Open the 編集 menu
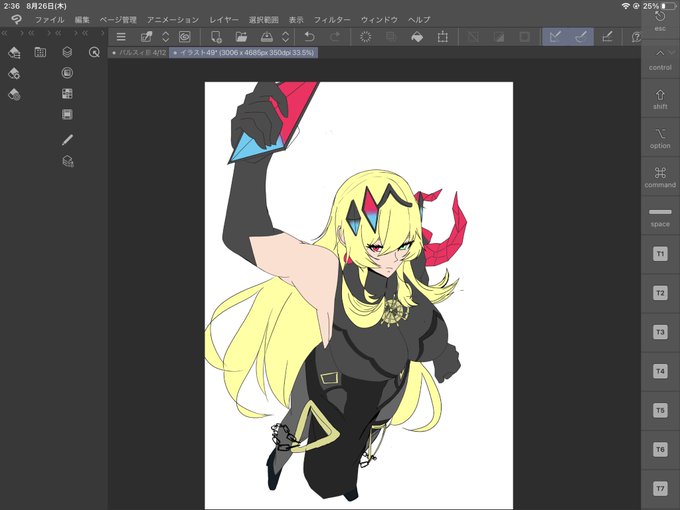 click(82, 20)
